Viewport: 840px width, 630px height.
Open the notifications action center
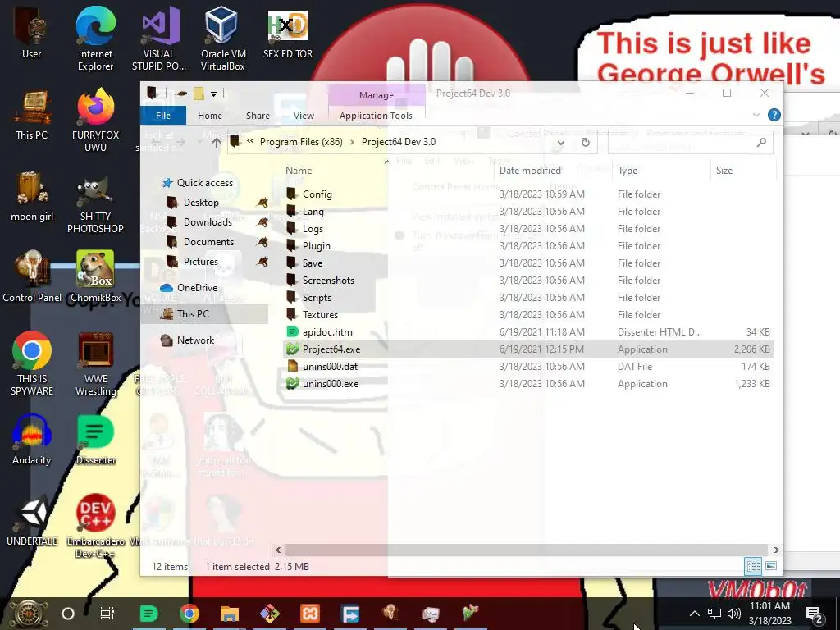pos(815,614)
